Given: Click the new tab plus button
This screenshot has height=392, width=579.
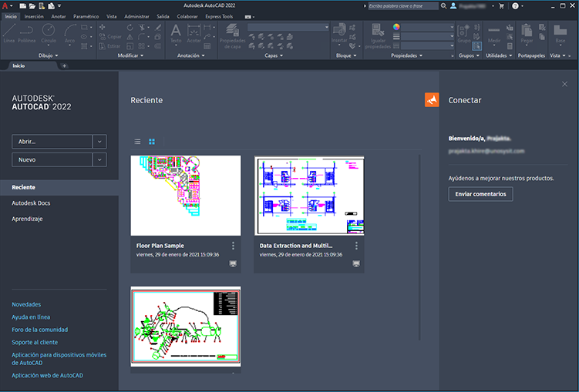Looking at the screenshot, I should (x=64, y=65).
